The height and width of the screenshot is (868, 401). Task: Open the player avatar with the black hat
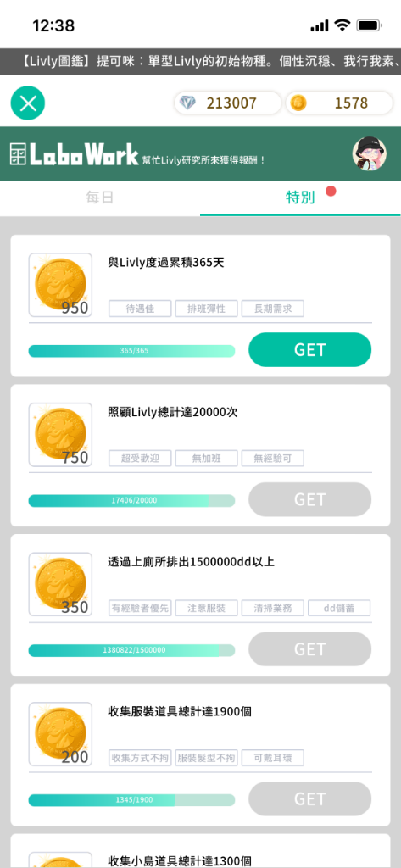coord(370,153)
